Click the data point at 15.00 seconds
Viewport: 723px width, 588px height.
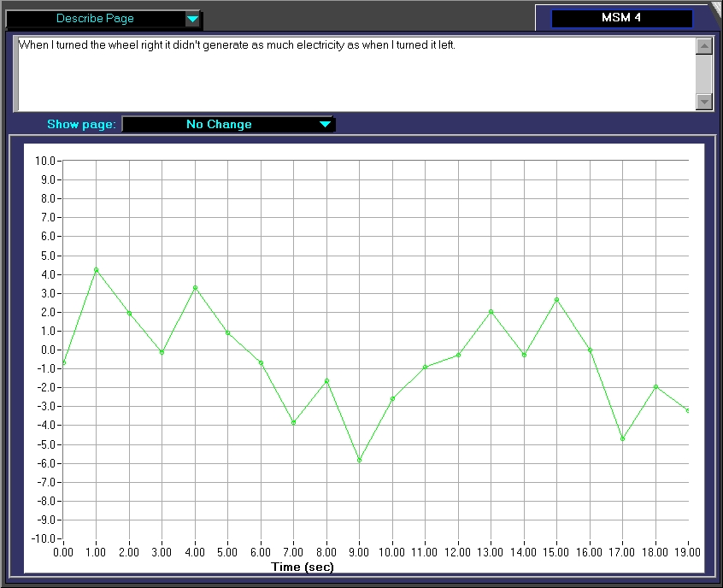pyautogui.click(x=556, y=300)
